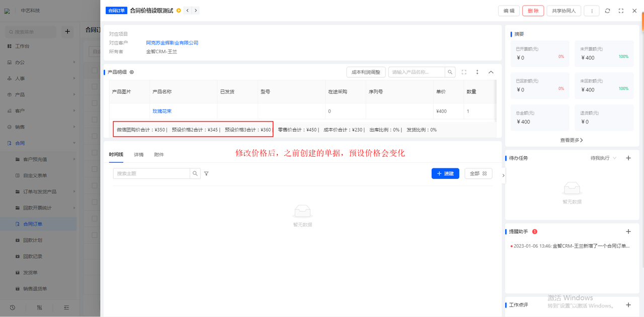Collapse sidebar menu icon in footer

pyautogui.click(x=66, y=307)
